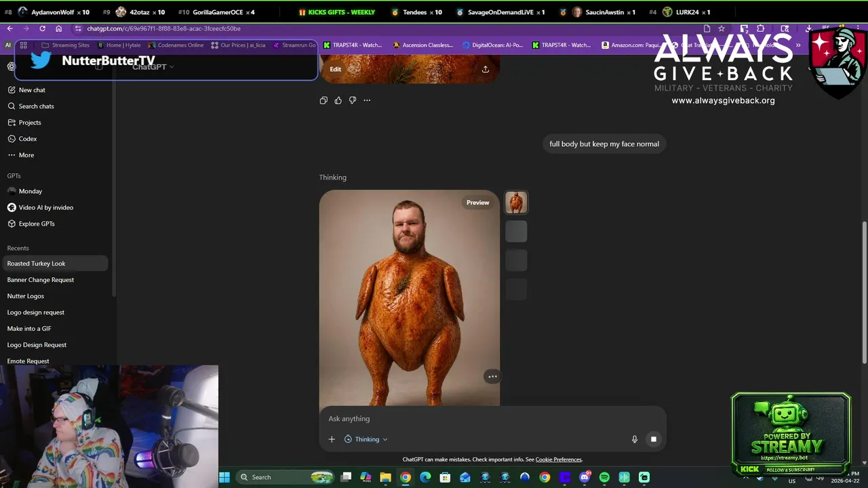Click the browser address bar URL
The image size is (868, 488).
point(163,28)
